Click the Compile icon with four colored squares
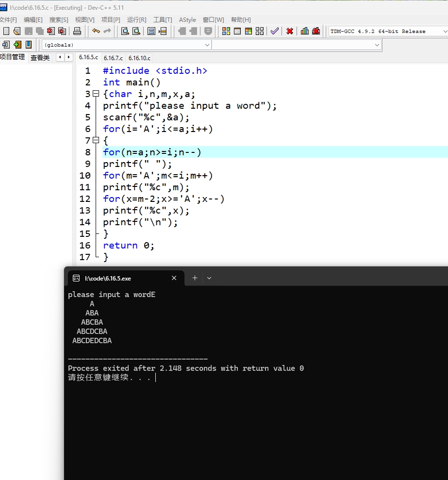Image resolution: width=448 pixels, height=480 pixels. click(226, 31)
